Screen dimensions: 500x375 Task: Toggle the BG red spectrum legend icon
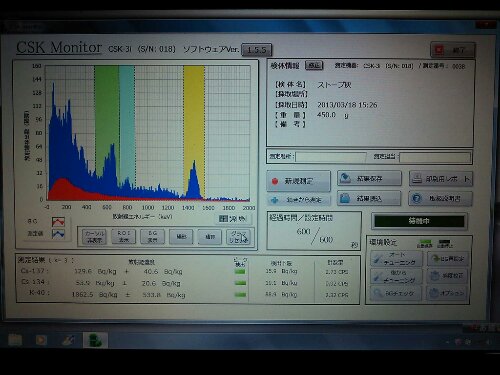click(58, 222)
